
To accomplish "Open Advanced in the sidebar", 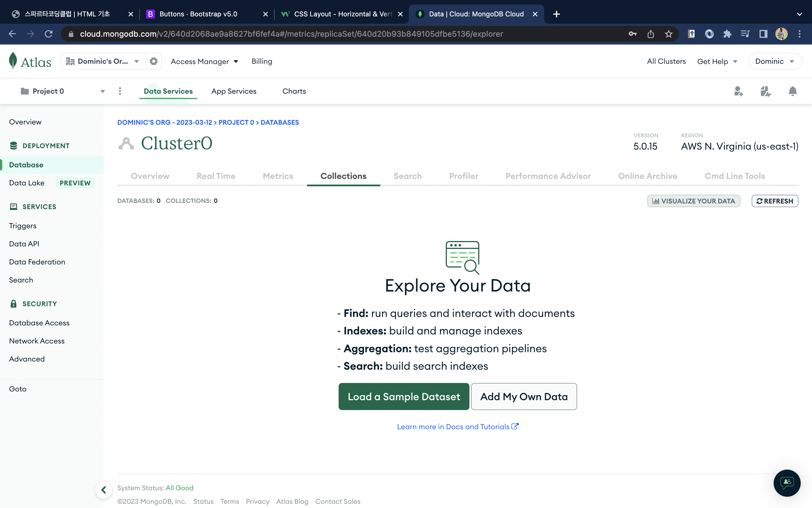I will [27, 359].
